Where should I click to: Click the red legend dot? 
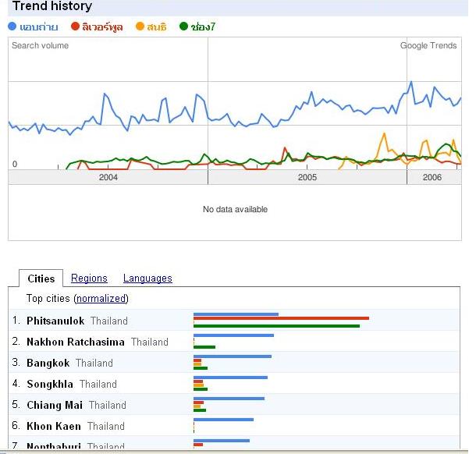click(x=75, y=27)
